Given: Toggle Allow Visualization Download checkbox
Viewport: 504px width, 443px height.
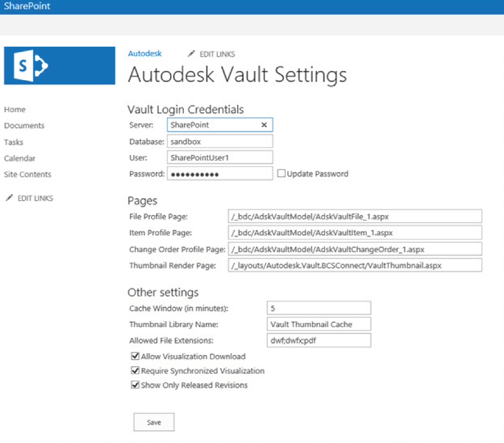Looking at the screenshot, I should 134,356.
